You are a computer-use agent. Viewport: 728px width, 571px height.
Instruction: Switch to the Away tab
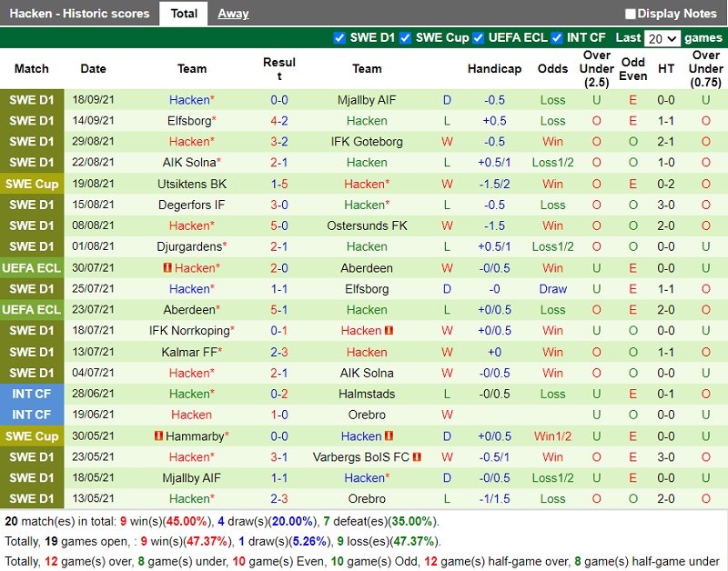[233, 14]
